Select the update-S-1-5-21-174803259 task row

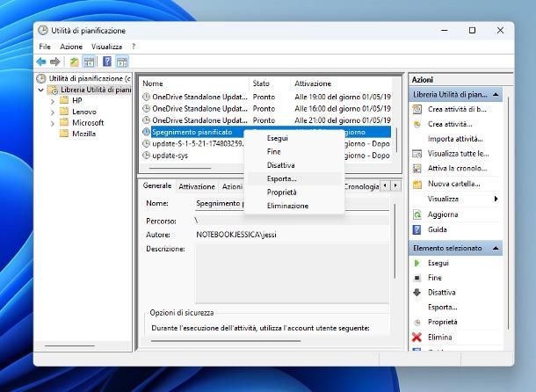click(266, 143)
